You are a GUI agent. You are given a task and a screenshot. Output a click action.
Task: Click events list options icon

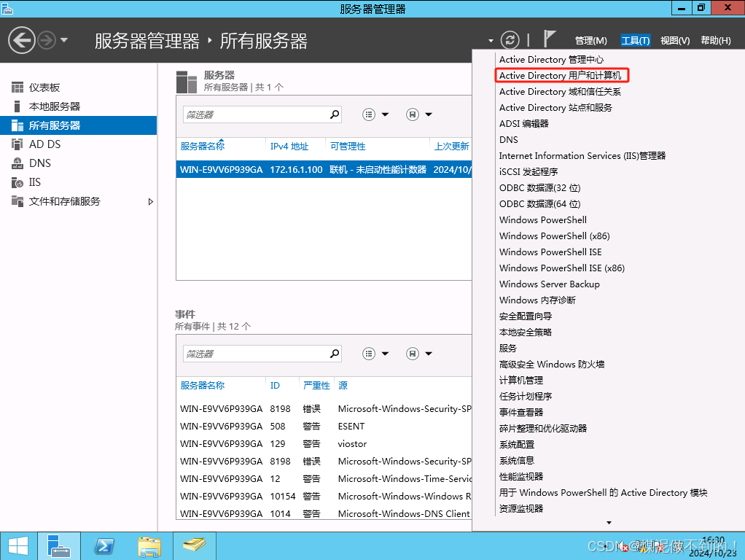(369, 354)
